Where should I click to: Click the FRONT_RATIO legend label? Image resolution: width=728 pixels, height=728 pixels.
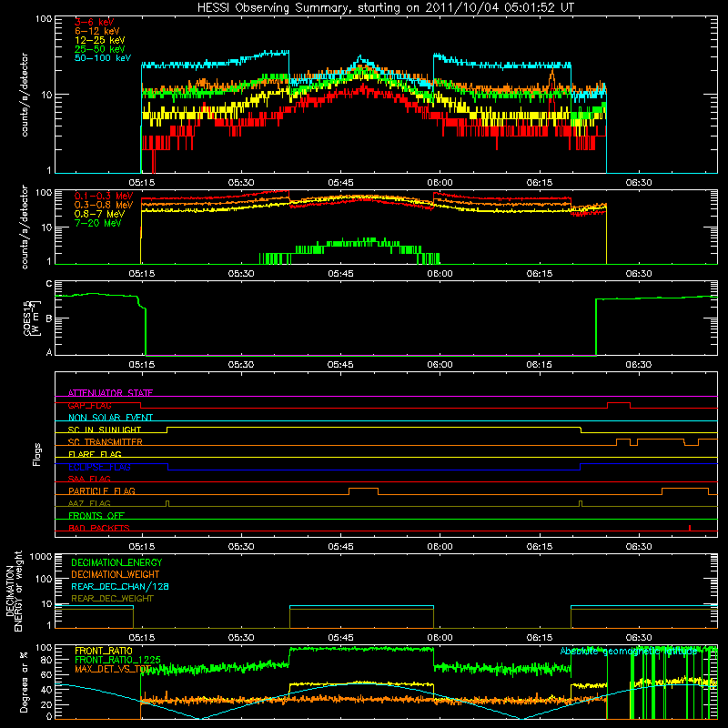point(104,651)
